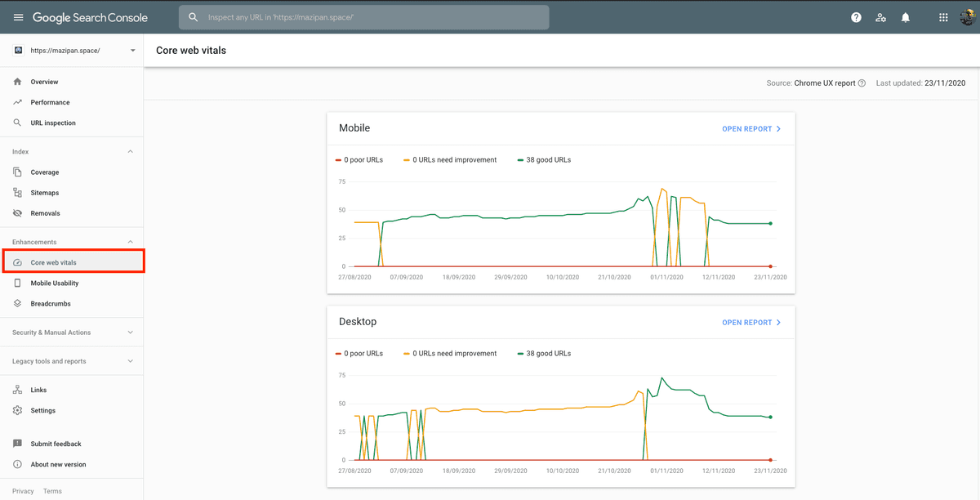Click the Help question mark icon

click(856, 17)
